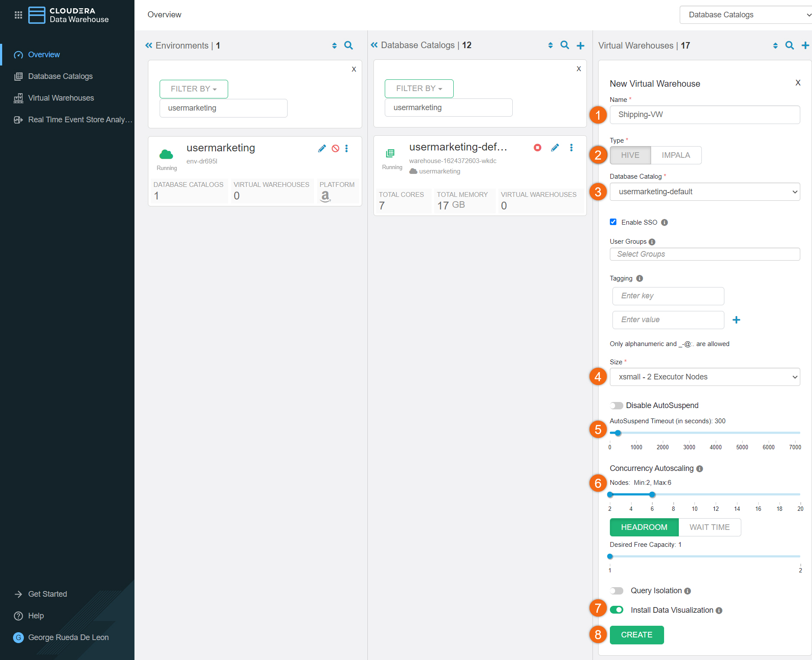The height and width of the screenshot is (660, 812).
Task: Toggle Query Isolation switch
Action: click(616, 591)
